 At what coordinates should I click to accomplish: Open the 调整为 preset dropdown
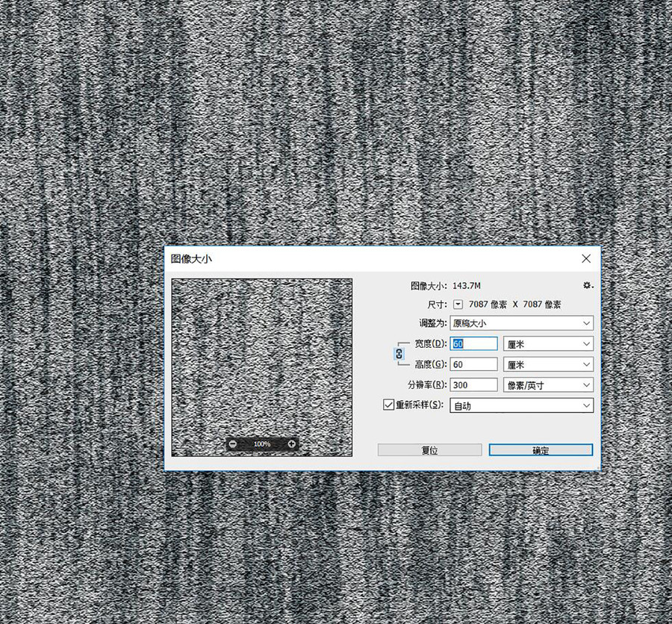(522, 322)
